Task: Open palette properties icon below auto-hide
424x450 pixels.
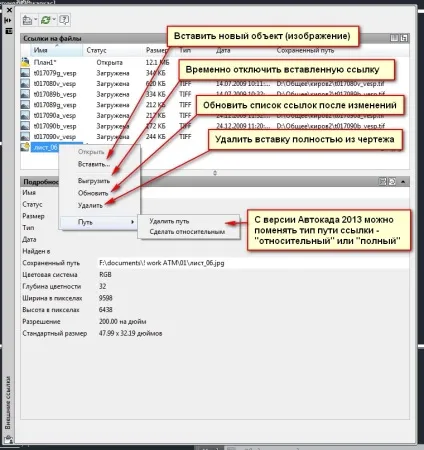Action: pyautogui.click(x=9, y=31)
